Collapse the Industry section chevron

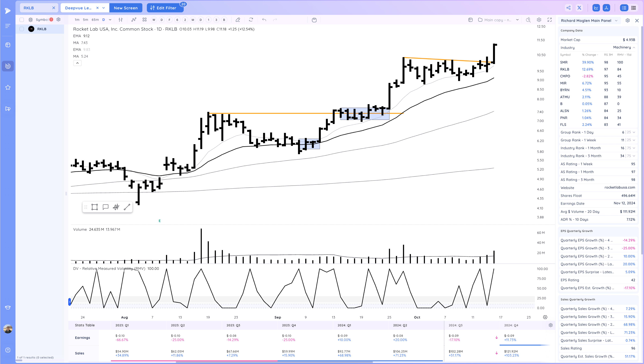coord(634,47)
